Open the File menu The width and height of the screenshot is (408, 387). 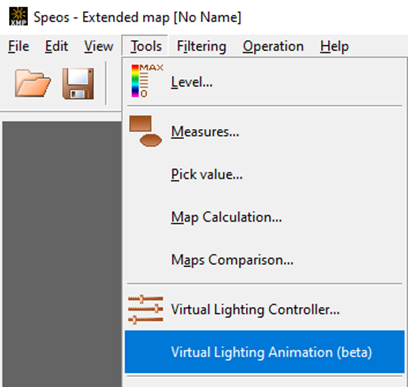pyautogui.click(x=18, y=46)
